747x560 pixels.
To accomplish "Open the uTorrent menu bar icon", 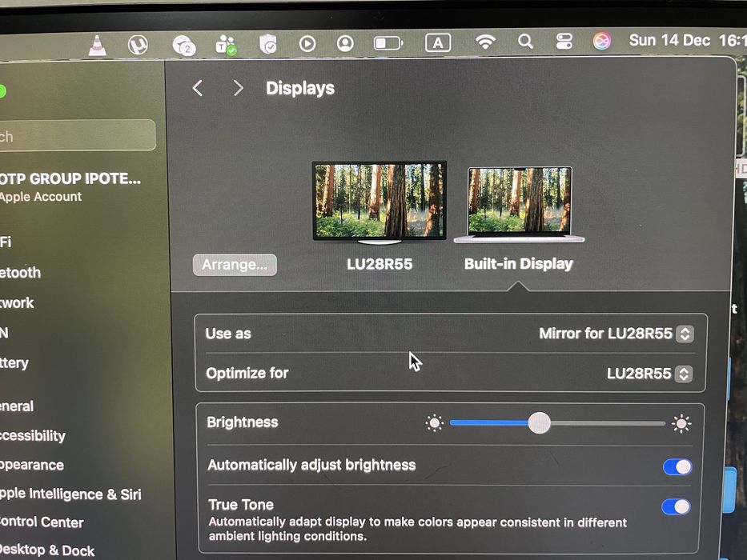I will [138, 46].
